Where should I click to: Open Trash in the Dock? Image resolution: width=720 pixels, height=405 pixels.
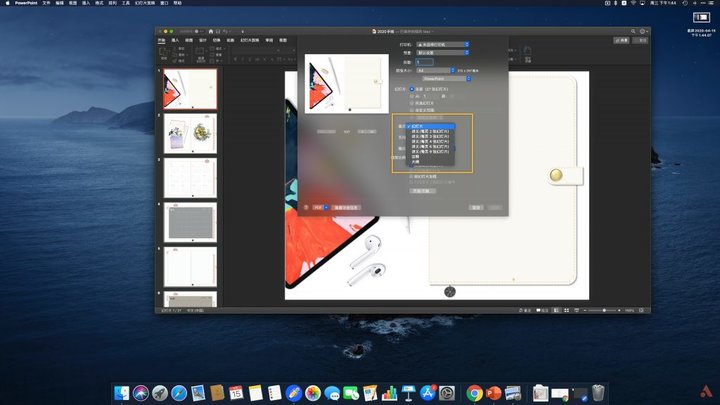(598, 393)
